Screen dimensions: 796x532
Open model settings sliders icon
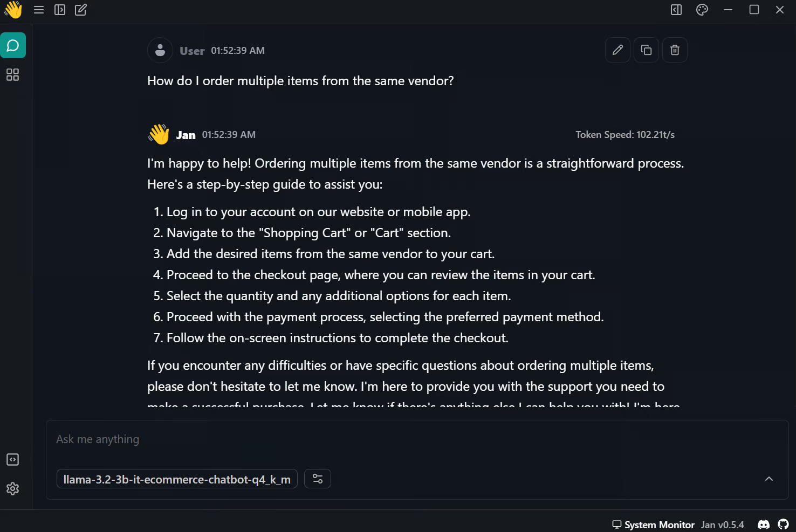coord(318,479)
